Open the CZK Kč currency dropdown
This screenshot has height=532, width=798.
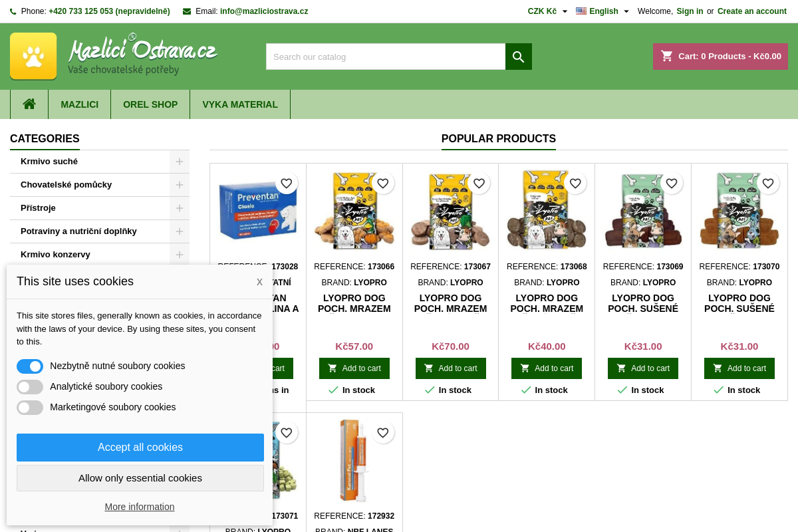[547, 11]
